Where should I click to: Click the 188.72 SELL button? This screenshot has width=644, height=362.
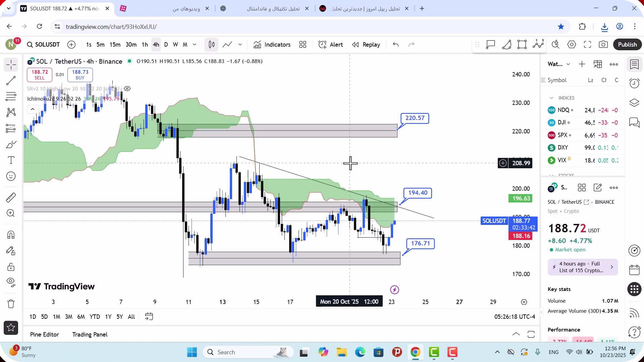pos(40,75)
